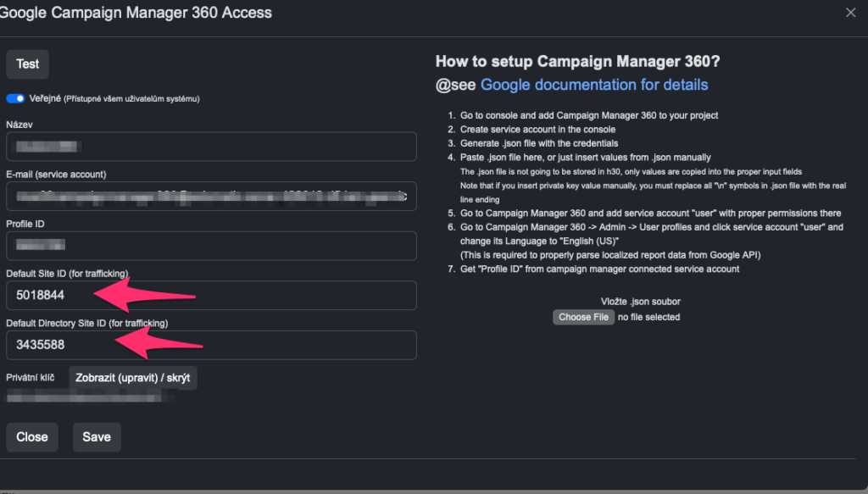Click the Název field label

coord(20,125)
